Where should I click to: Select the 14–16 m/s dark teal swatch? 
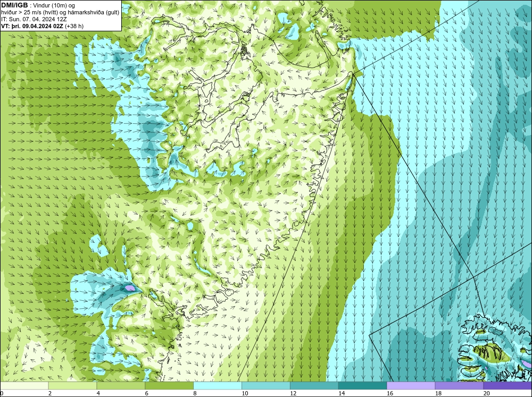click(x=362, y=386)
